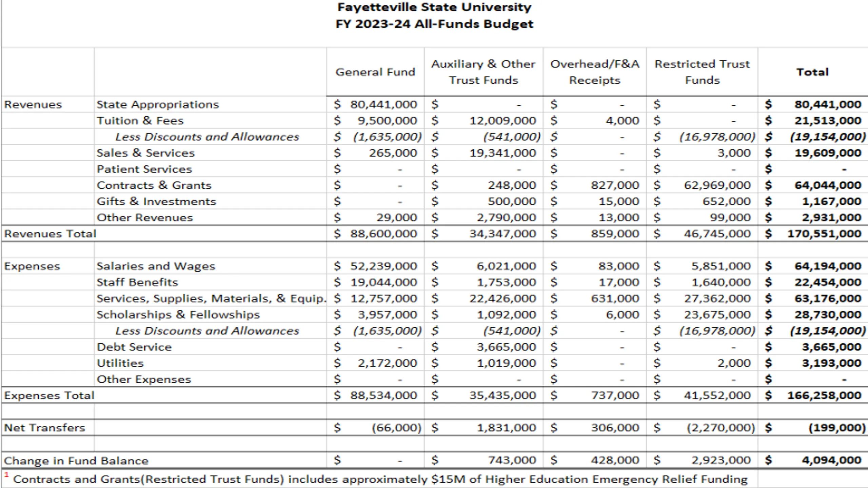Select General Fund revenues total 88,600,000
The height and width of the screenshot is (488, 868).
tap(383, 234)
